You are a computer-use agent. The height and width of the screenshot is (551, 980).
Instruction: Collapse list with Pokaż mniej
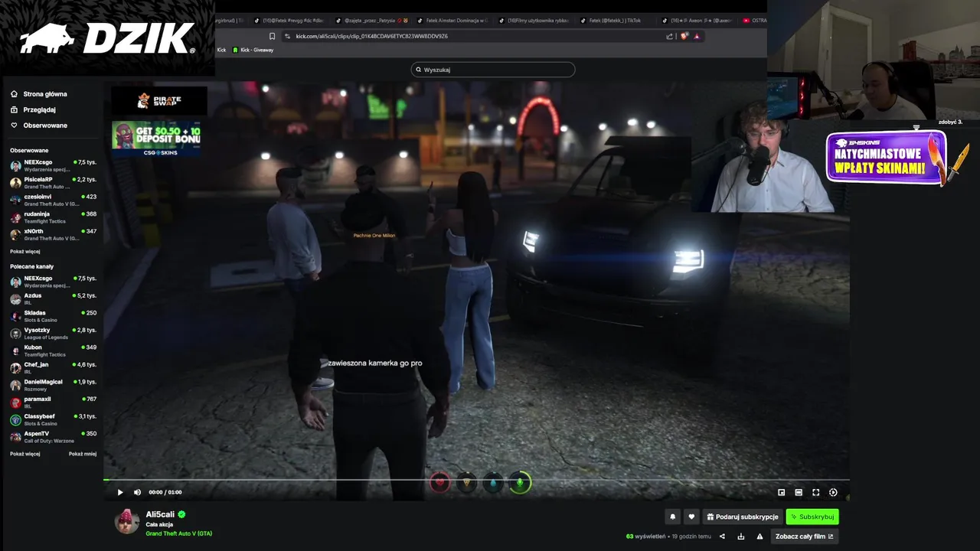(83, 454)
